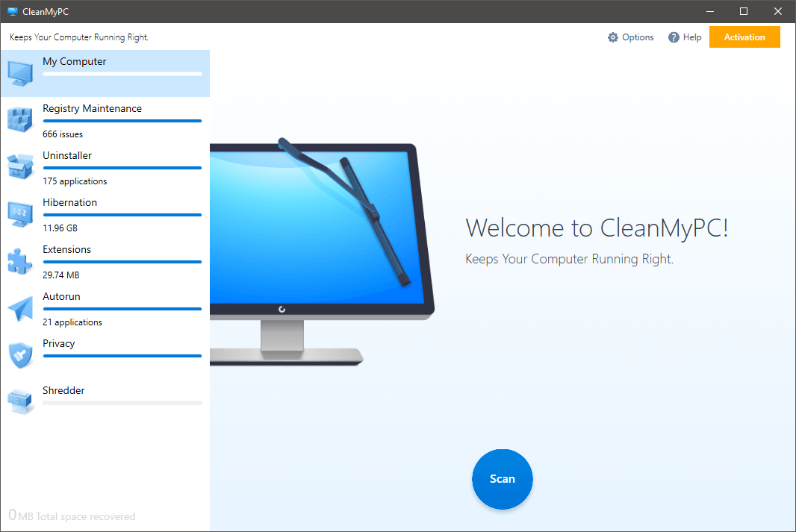
Task: Click the '21 applications' autorun count
Action: [72, 322]
